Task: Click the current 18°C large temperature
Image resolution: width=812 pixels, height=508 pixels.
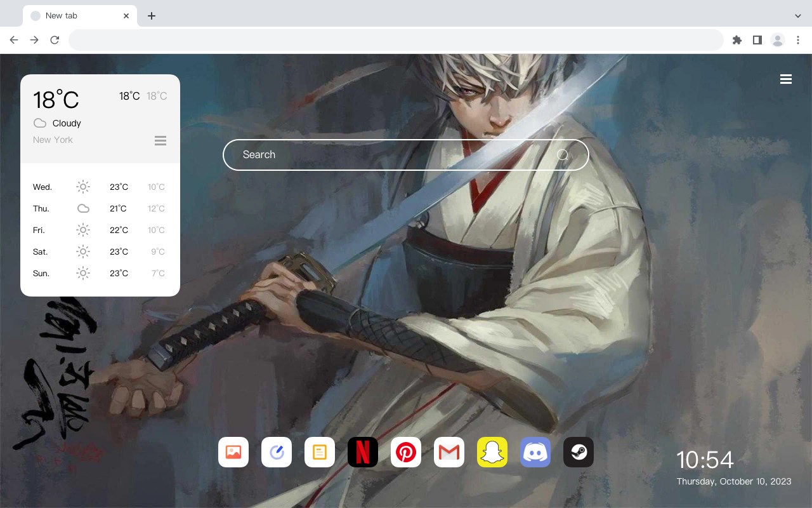Action: pos(56,100)
